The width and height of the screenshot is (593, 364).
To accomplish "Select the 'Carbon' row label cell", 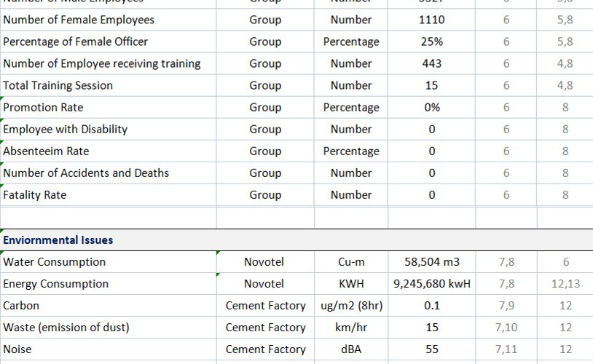I will (108, 306).
